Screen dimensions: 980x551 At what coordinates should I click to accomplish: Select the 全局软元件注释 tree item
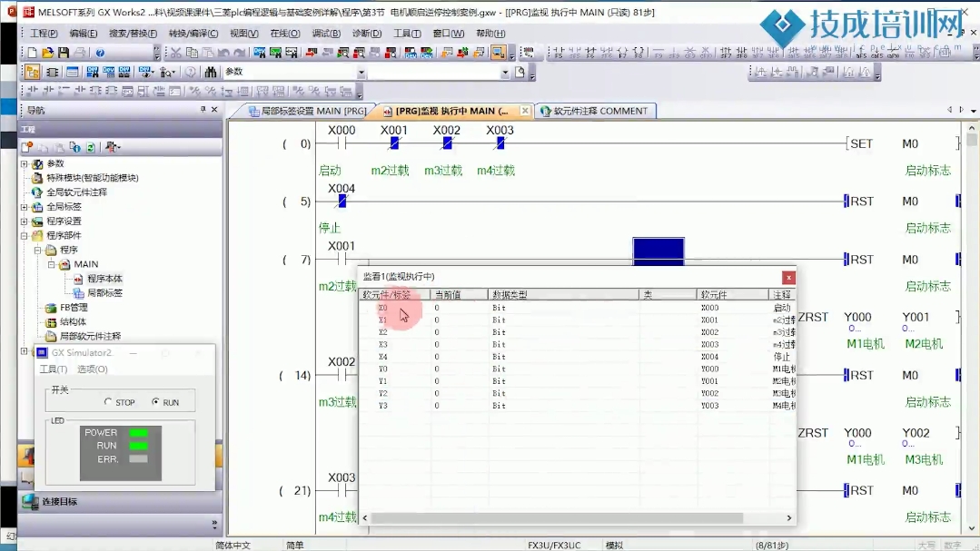(x=77, y=192)
